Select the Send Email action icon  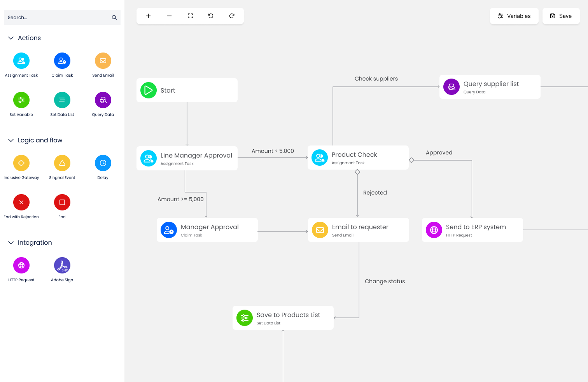click(x=103, y=60)
